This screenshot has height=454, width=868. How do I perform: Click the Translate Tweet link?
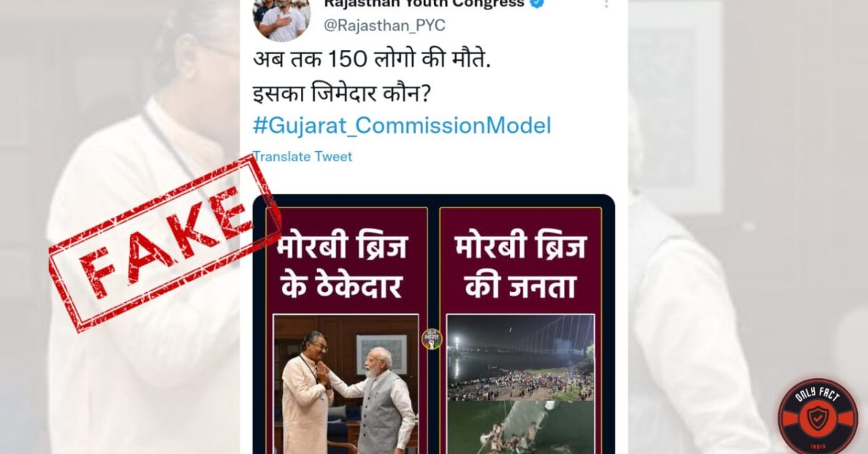[302, 156]
